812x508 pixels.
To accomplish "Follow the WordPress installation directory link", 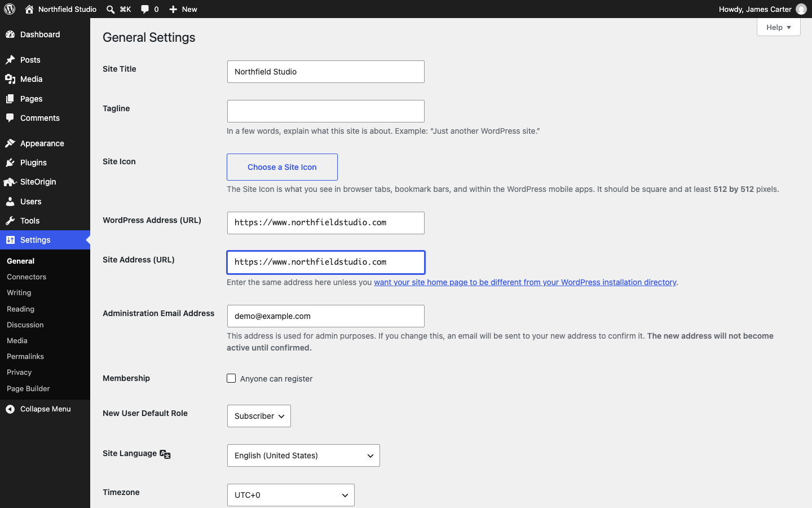I will (x=525, y=282).
